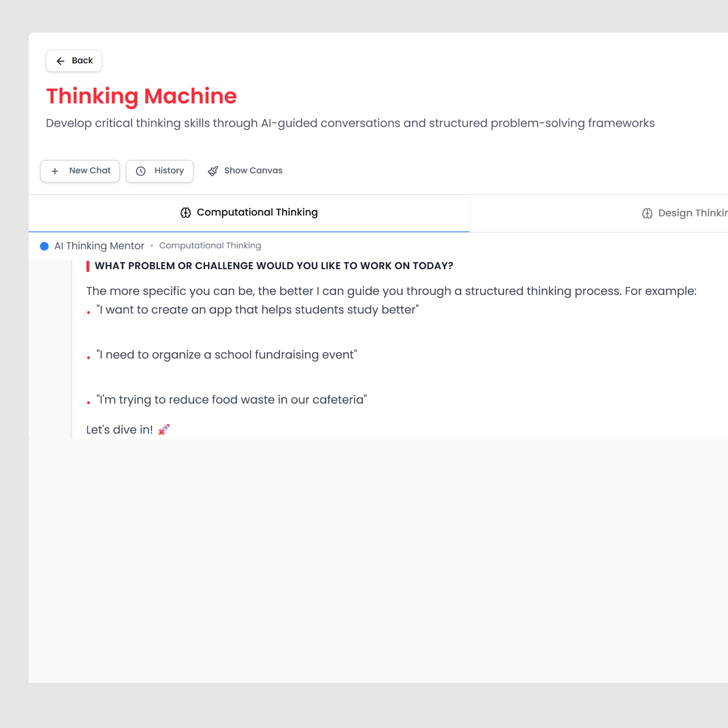This screenshot has width=728, height=728.
Task: Click the red bar beside the question heading
Action: (x=88, y=266)
